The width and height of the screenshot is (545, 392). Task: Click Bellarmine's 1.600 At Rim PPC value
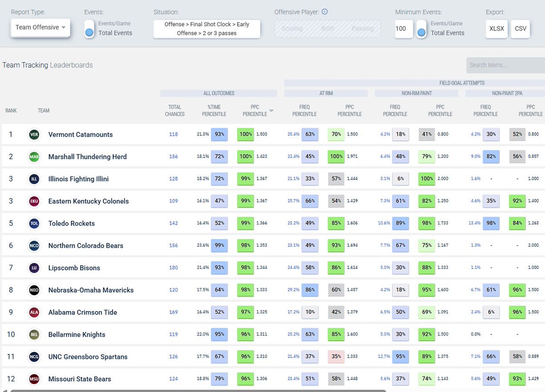(352, 334)
